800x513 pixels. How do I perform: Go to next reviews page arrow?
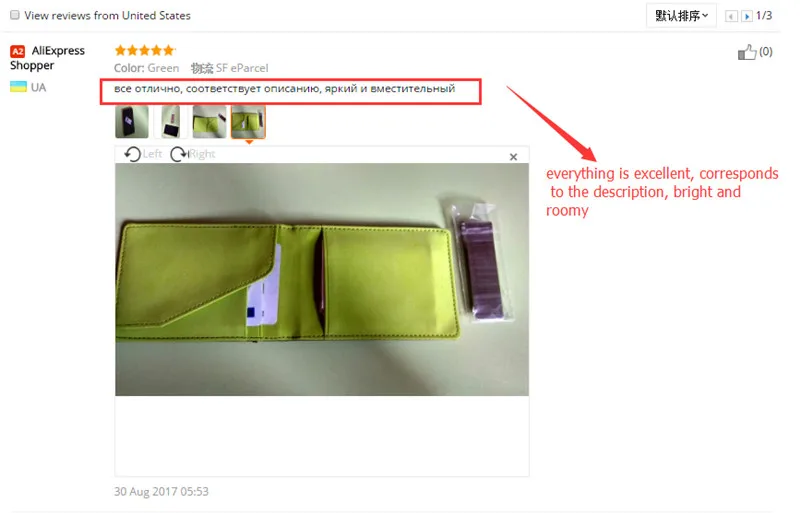coord(746,16)
